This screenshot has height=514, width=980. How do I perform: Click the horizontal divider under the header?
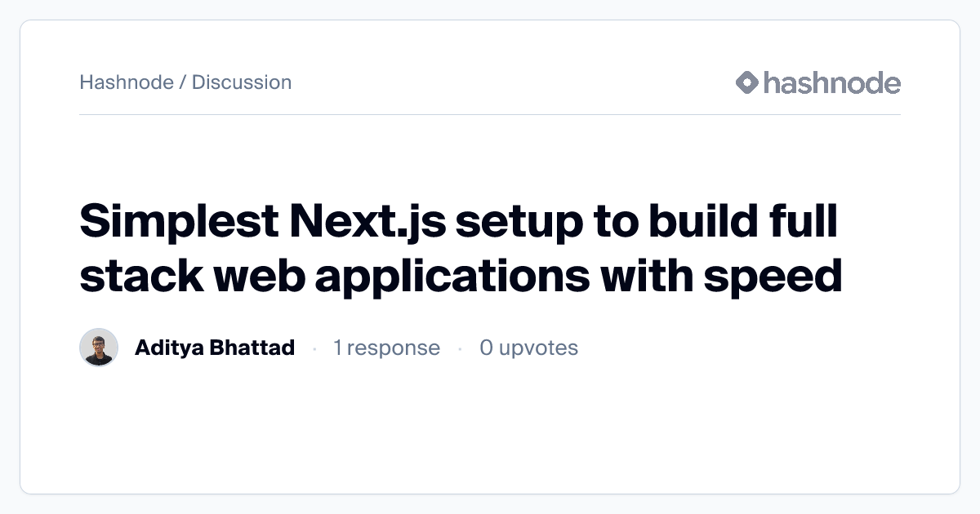[x=490, y=115]
